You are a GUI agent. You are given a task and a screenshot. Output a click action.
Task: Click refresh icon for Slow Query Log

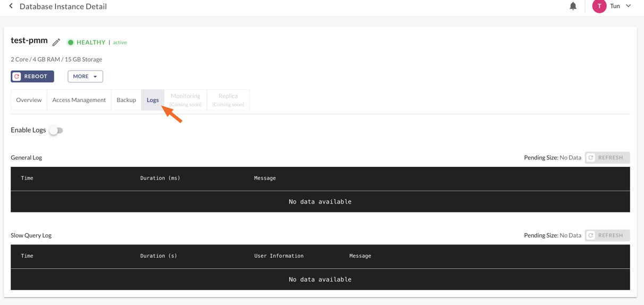tap(591, 235)
